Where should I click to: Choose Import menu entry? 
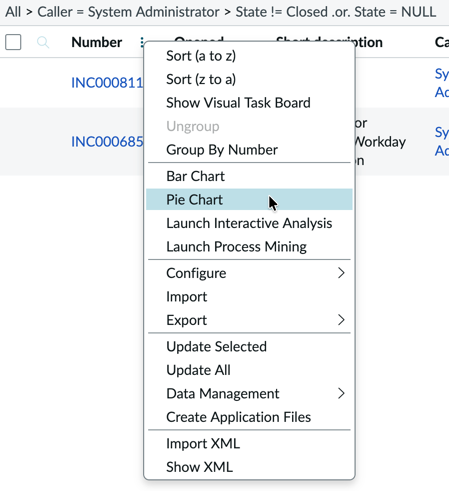point(249,296)
